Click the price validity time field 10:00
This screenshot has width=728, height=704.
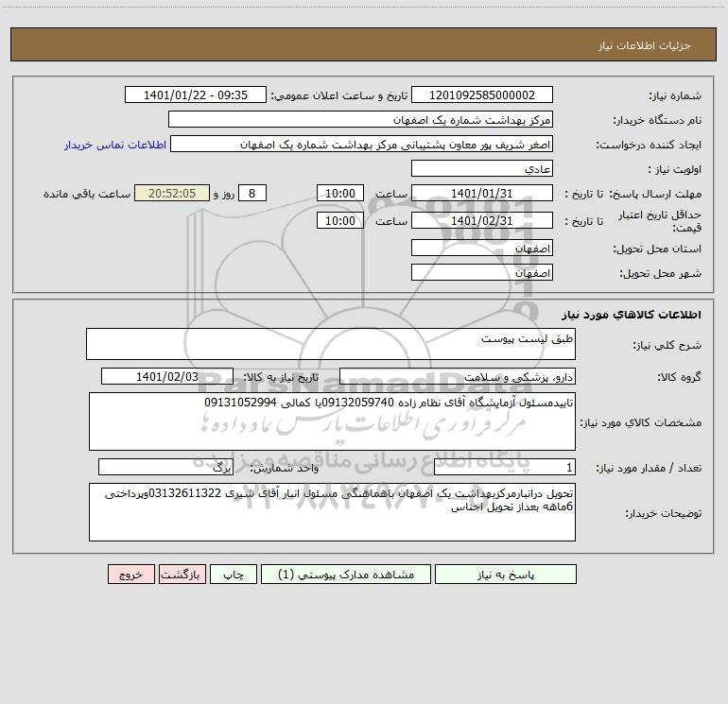coord(340,220)
